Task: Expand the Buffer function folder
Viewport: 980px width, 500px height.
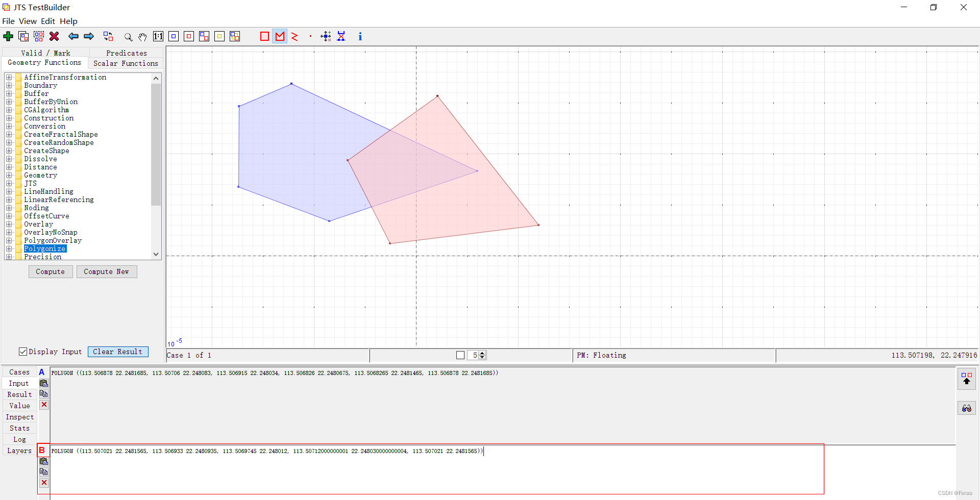Action: [x=9, y=93]
